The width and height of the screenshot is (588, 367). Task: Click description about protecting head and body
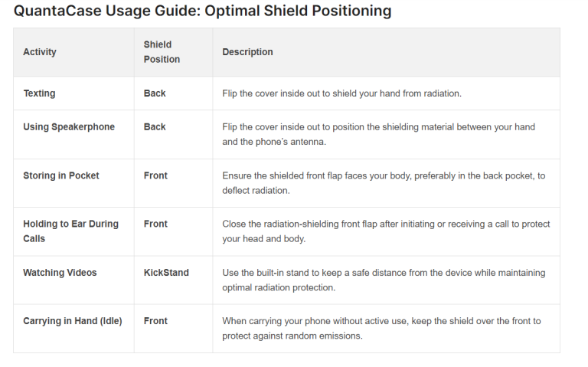coord(386,231)
